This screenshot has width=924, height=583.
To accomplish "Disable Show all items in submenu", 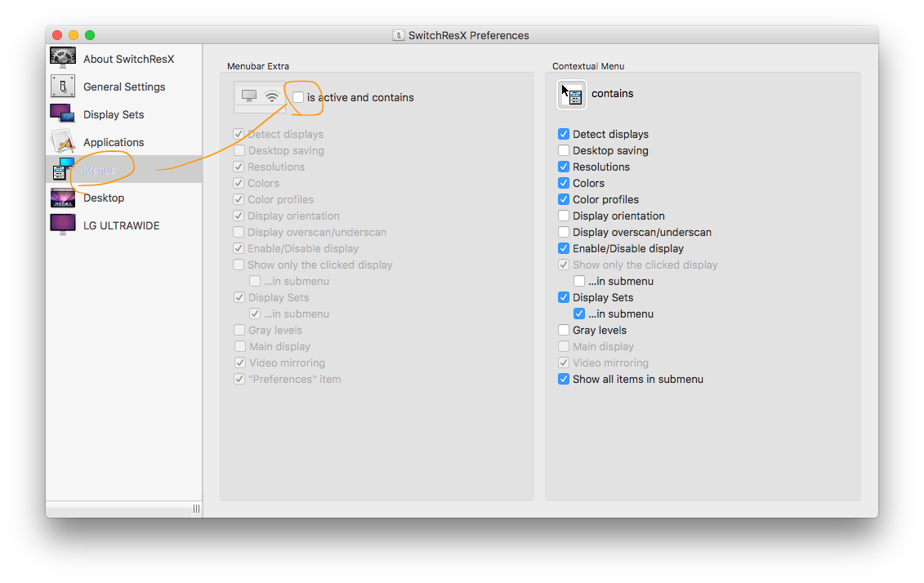I will (x=564, y=379).
